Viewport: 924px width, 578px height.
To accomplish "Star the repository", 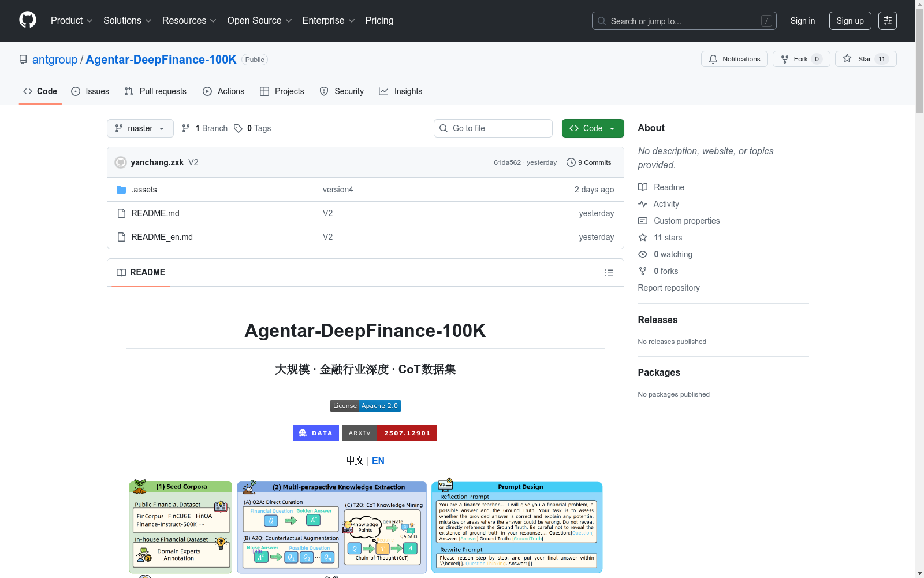I will 865,59.
